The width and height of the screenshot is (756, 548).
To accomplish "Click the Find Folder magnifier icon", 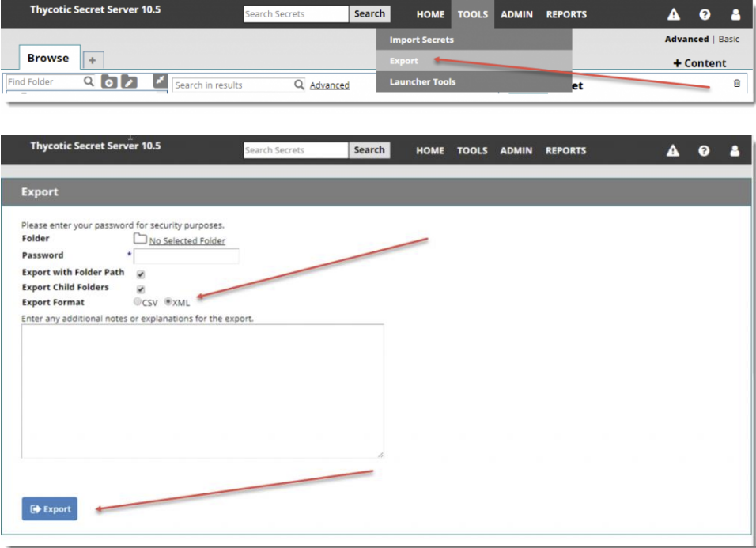I will [x=89, y=81].
